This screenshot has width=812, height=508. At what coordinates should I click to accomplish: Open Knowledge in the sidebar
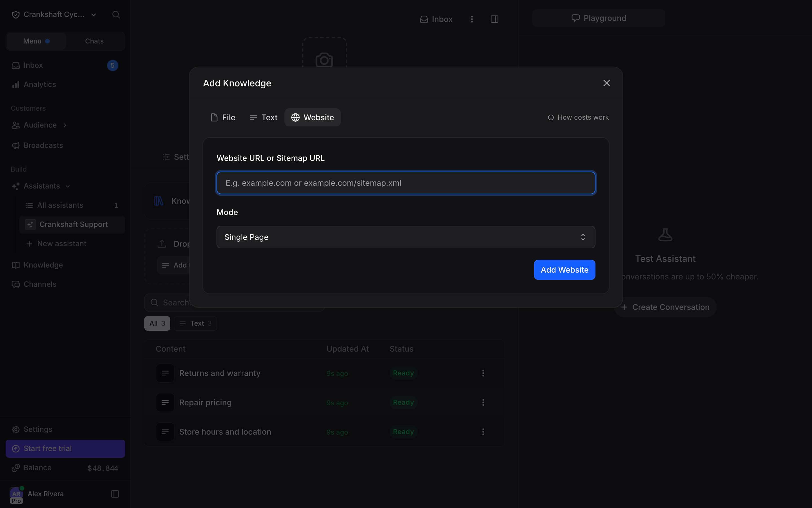tap(65, 265)
